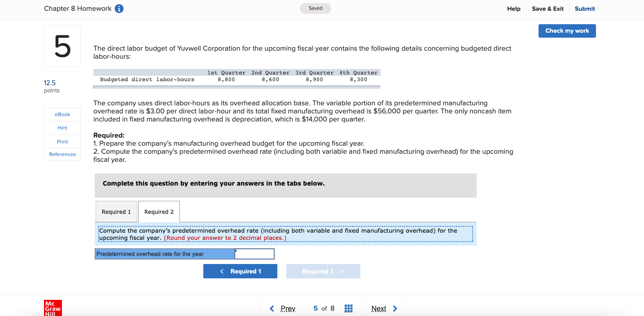Click the predetermined overhead rate input field

[254, 254]
